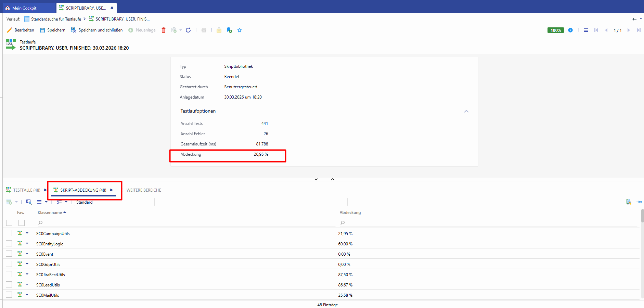Open the dropdown beside the list menu icon
This screenshot has width=644, height=308.
(x=46, y=202)
